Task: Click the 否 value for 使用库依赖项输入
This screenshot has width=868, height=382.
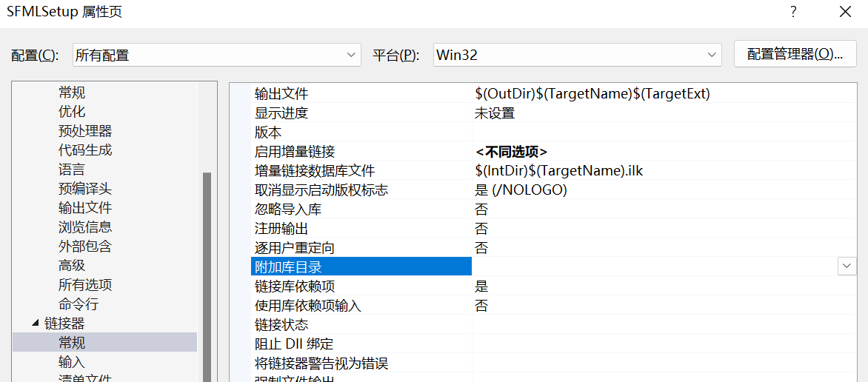Action: [481, 305]
